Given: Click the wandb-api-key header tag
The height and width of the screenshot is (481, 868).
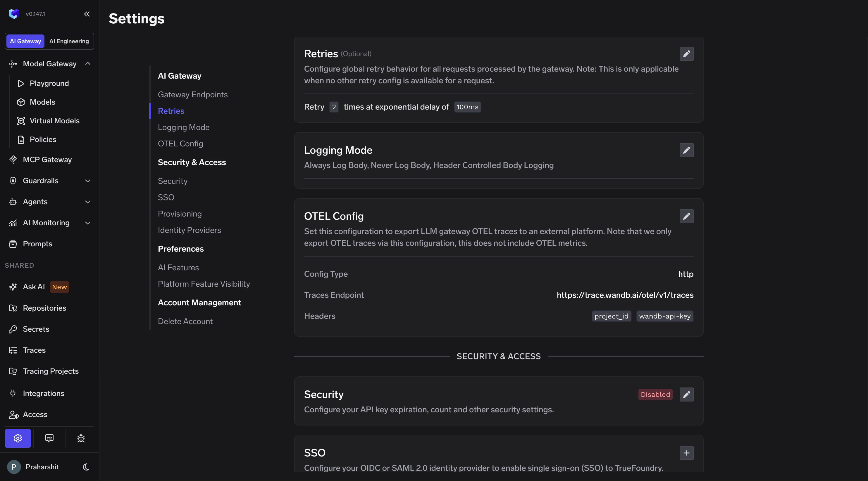Looking at the screenshot, I should coord(664,316).
